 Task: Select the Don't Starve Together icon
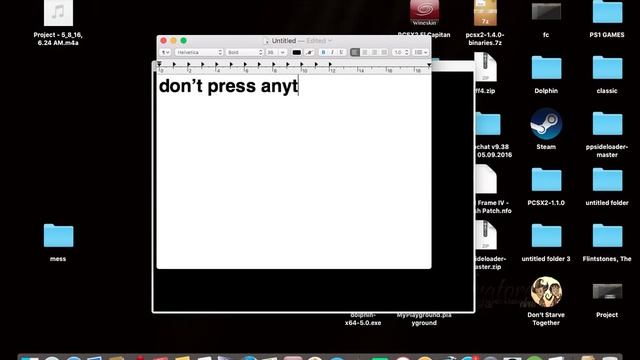pyautogui.click(x=546, y=292)
